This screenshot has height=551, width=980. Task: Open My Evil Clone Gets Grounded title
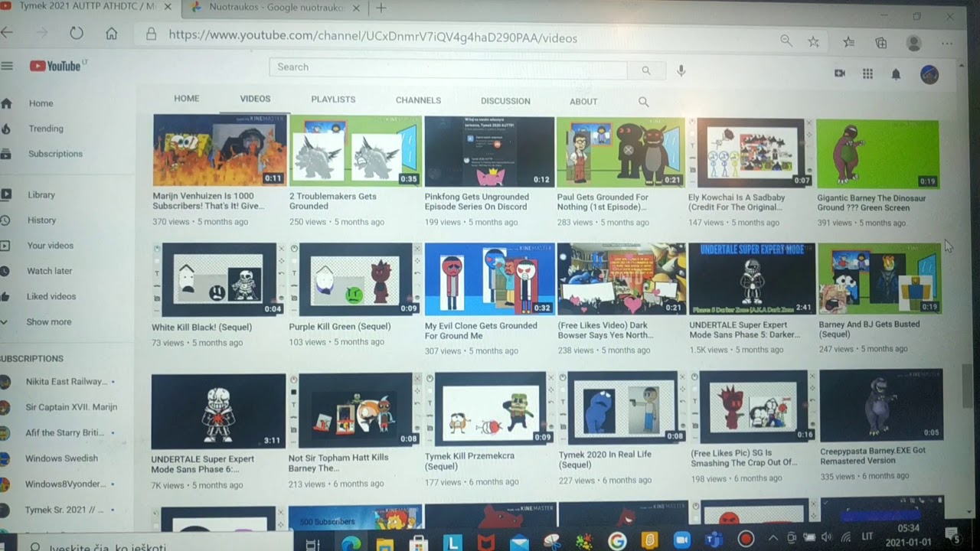click(481, 331)
